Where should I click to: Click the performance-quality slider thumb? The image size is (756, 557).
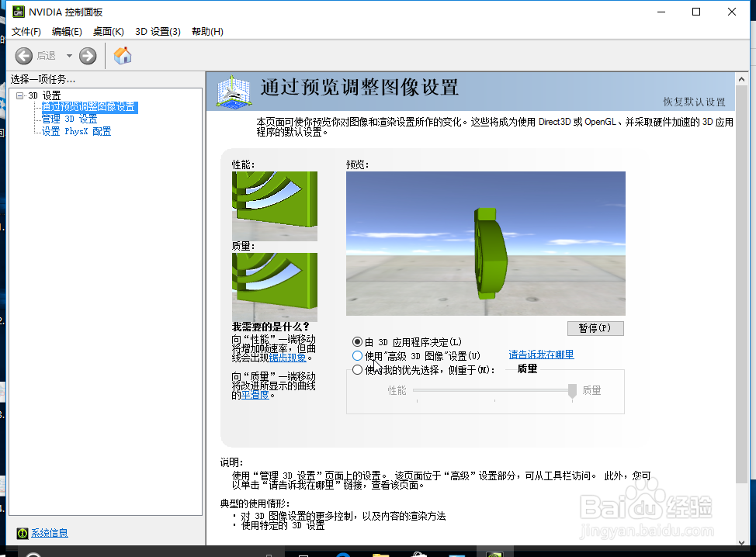tap(572, 391)
